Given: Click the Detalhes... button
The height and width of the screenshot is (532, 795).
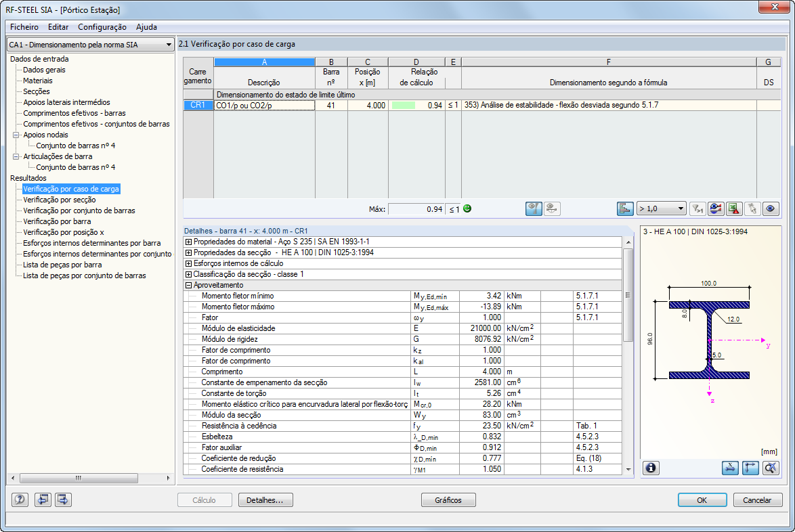Looking at the screenshot, I should 265,500.
